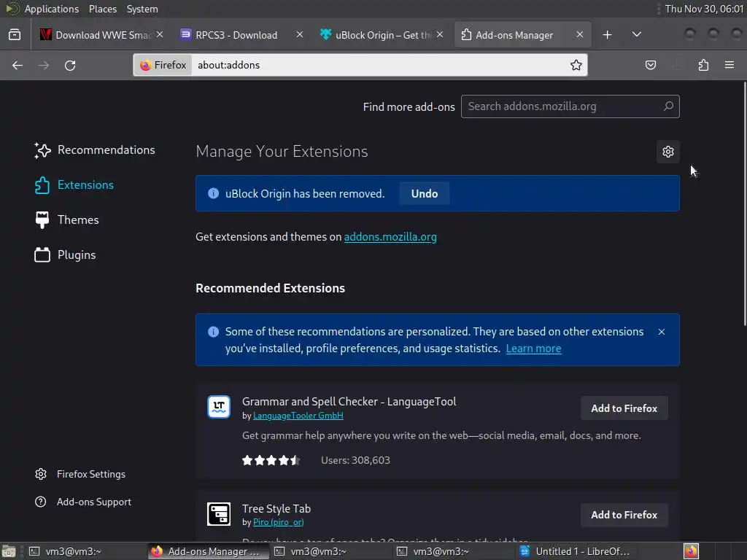Image resolution: width=747 pixels, height=560 pixels.
Task: Click the Themes brush icon
Action: (x=42, y=220)
